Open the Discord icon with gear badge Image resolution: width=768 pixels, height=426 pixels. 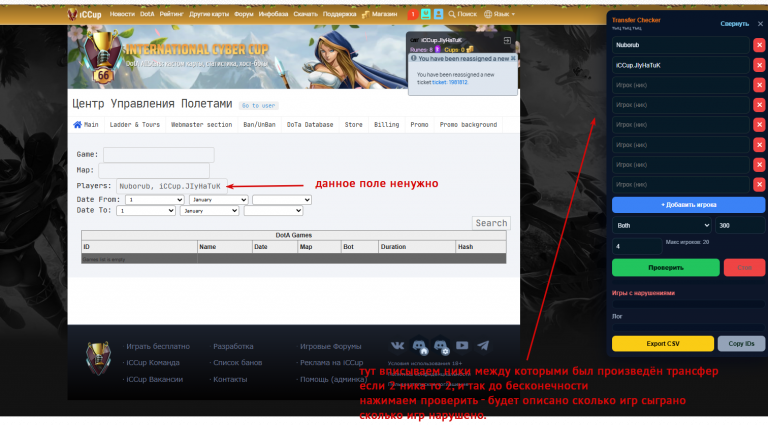pos(441,347)
